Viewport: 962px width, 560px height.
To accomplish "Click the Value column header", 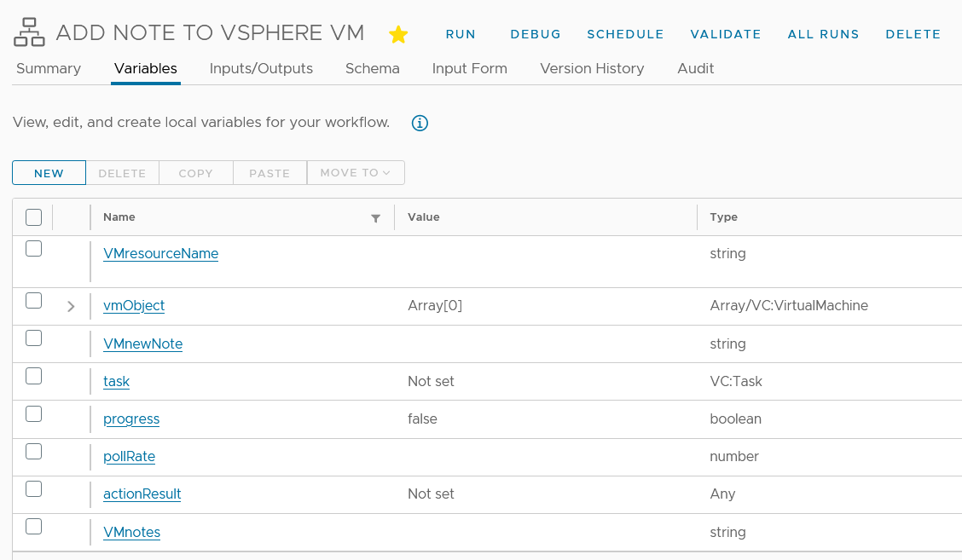I will click(423, 217).
